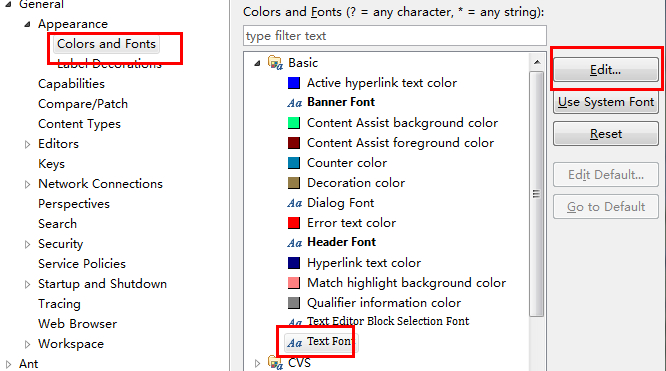666x371 pixels.
Task: Select the Content Assist background color swatch
Action: click(x=294, y=123)
